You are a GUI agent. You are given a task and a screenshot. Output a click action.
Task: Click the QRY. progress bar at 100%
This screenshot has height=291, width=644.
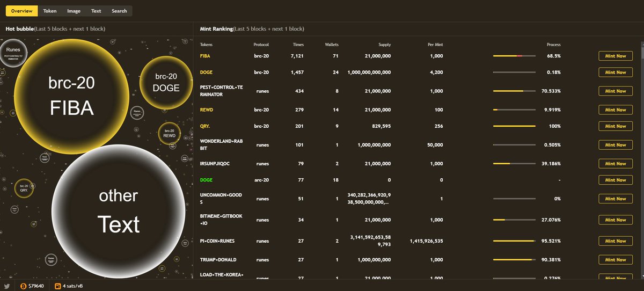pyautogui.click(x=514, y=126)
